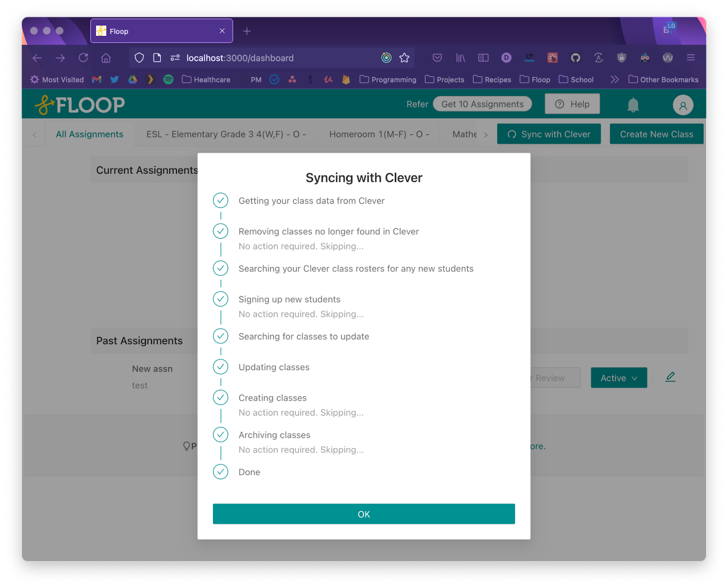Open the Twitter bookmark
Viewport: 728px width, 588px height.
[x=115, y=80]
